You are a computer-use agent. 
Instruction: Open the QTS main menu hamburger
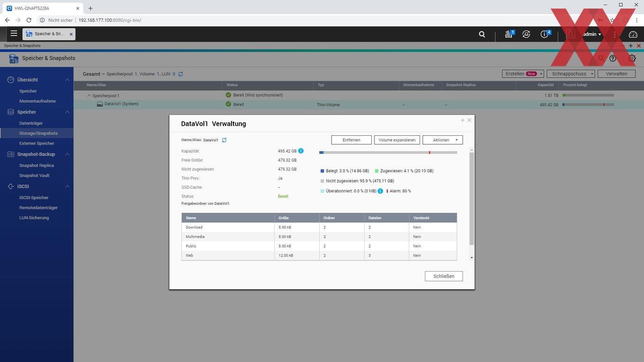coord(14,34)
